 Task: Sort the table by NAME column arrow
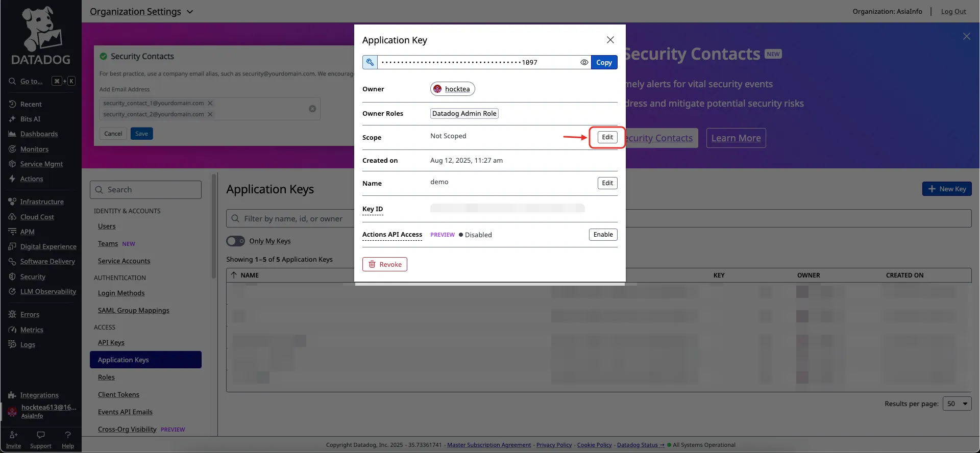[x=234, y=275]
